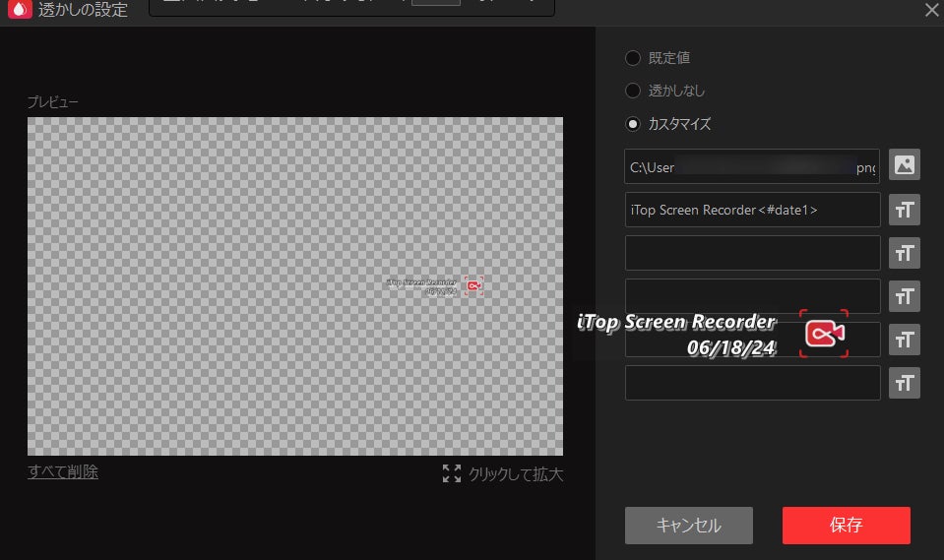944x560 pixels.
Task: Open image picker icon beside the file path
Action: 905,164
